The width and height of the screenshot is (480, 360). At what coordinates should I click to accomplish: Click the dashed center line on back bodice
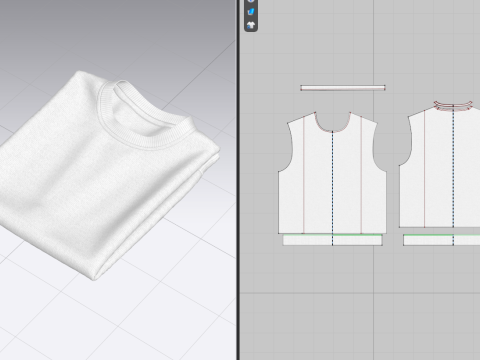[453, 168]
